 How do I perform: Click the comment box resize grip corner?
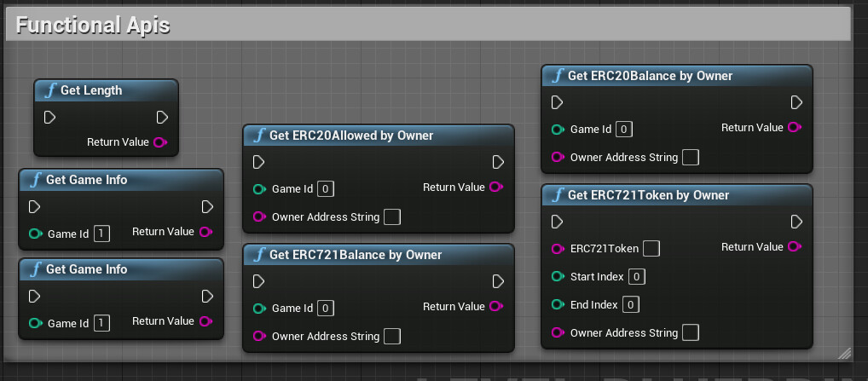(844, 354)
